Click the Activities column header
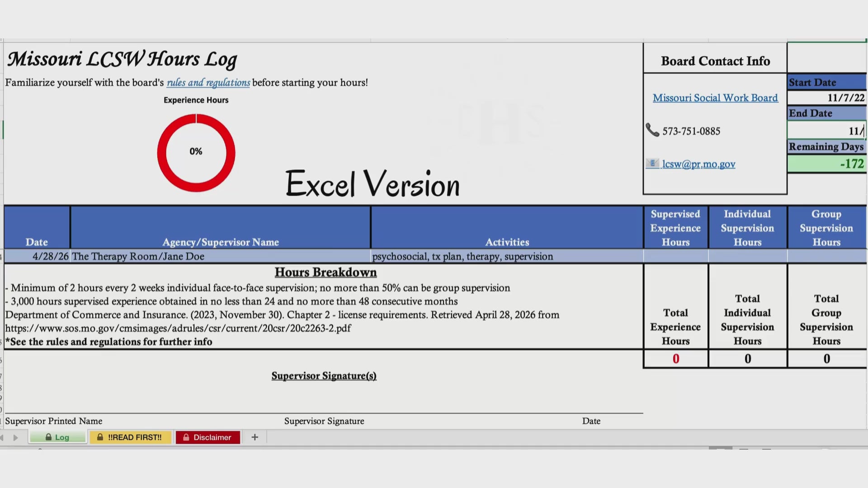This screenshot has width=868, height=488. pos(507,227)
